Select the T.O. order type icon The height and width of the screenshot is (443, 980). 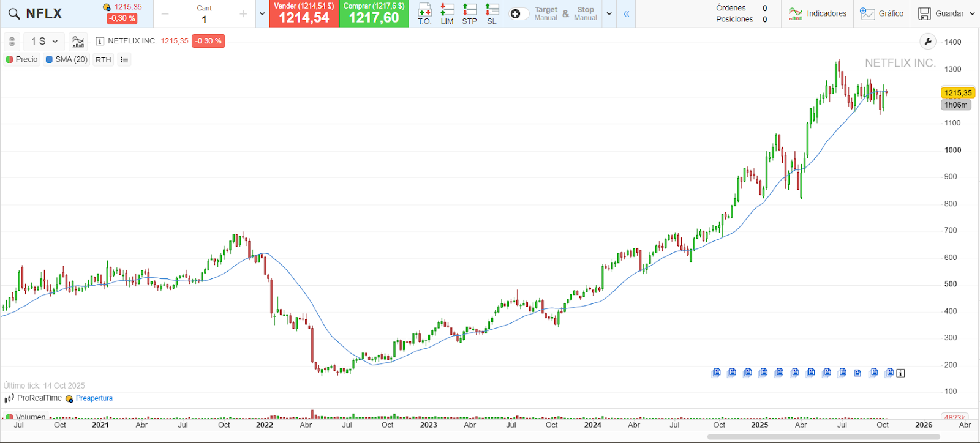point(424,13)
